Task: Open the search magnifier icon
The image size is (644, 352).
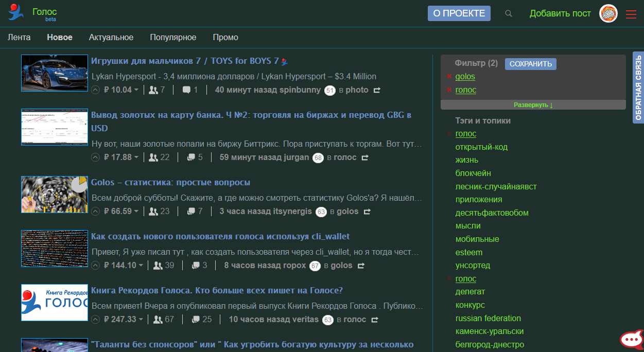Action: [509, 13]
